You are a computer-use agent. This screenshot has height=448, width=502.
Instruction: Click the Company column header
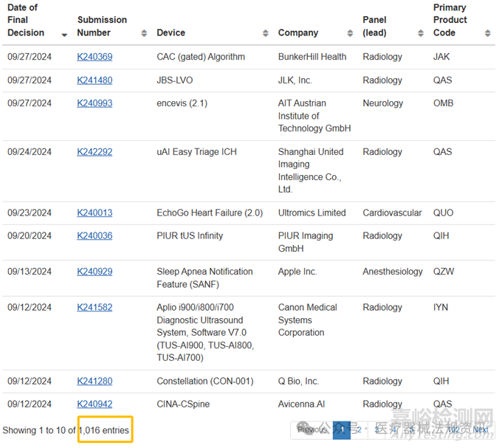[x=298, y=33]
